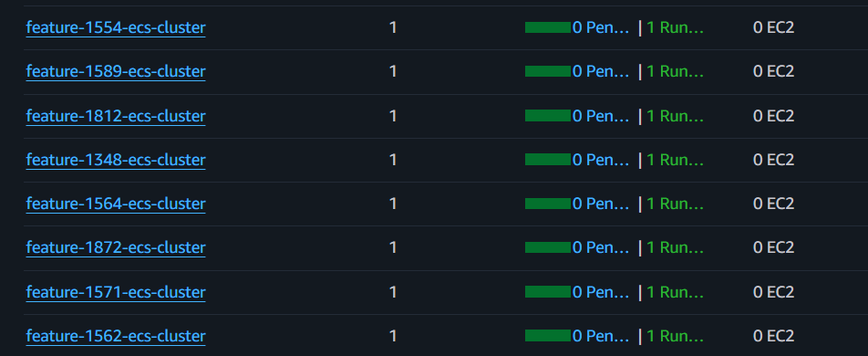Click the green task bar for feature-1812

548,115
